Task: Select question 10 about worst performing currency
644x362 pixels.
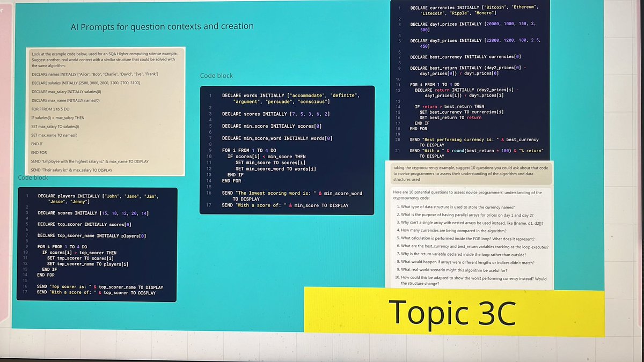Action: [470, 280]
